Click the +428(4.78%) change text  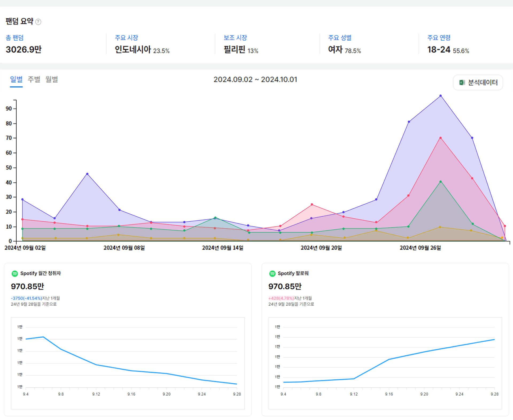coord(281,298)
